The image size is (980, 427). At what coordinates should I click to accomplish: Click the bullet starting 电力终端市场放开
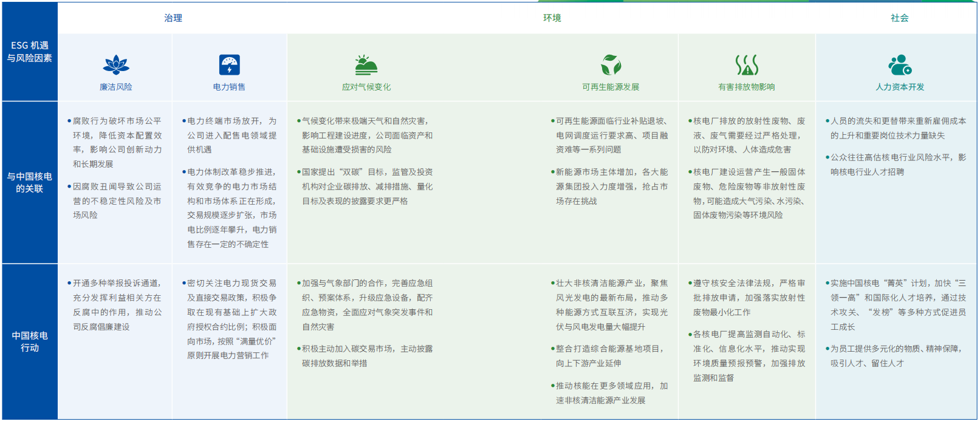coord(230,135)
